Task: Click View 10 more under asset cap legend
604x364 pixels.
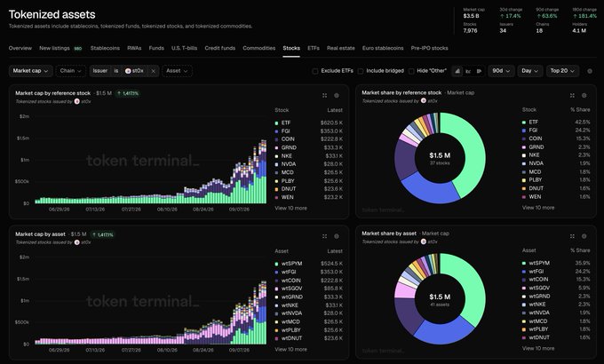Action: (290, 350)
